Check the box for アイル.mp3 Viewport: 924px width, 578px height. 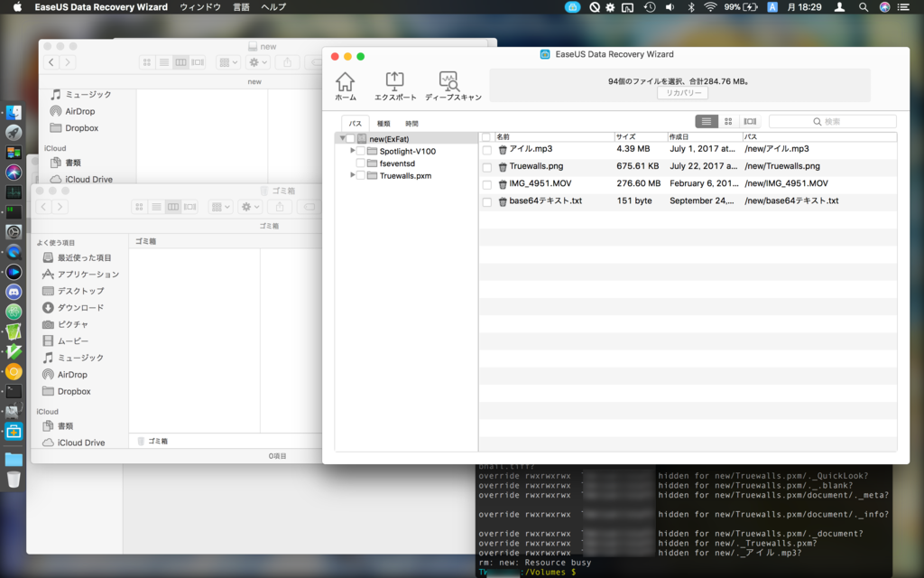(x=486, y=150)
